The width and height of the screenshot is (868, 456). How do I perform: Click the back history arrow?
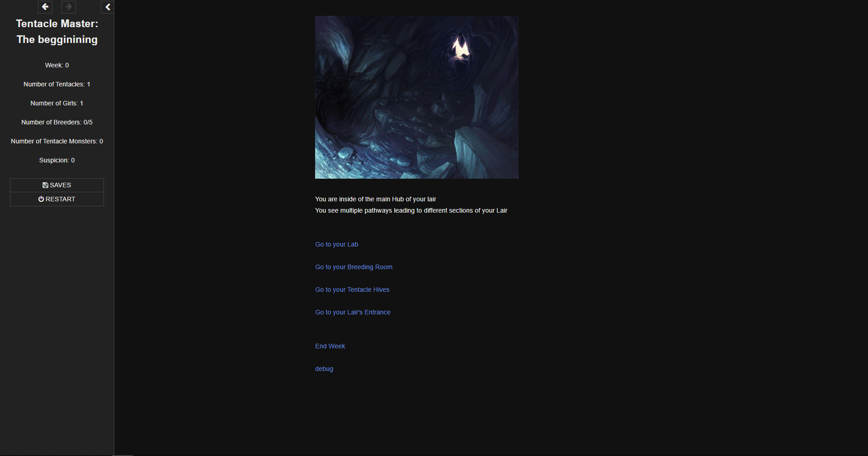pos(45,7)
